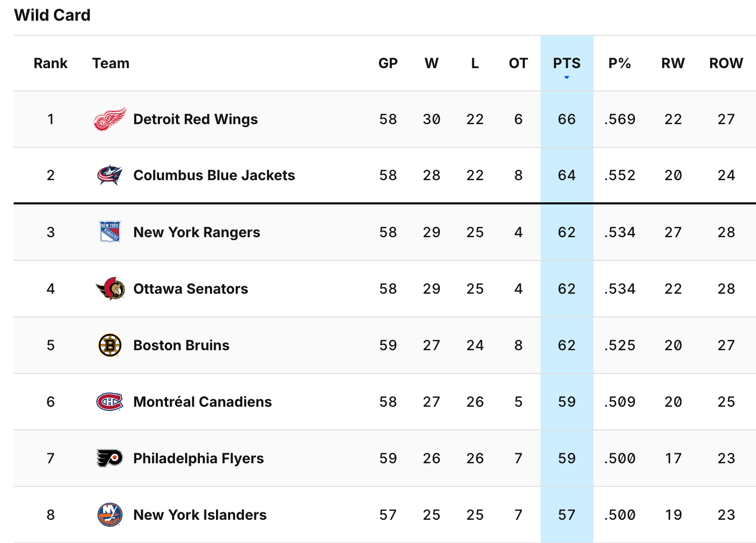Image resolution: width=756 pixels, height=543 pixels.
Task: Click the Philadelphia Flyers logo
Action: click(x=110, y=458)
